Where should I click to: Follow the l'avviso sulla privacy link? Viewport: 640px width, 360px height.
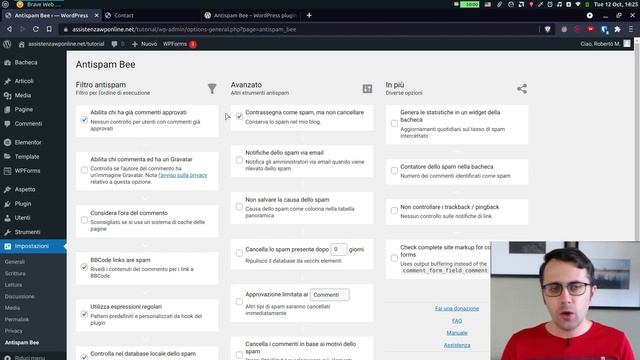tap(183, 175)
